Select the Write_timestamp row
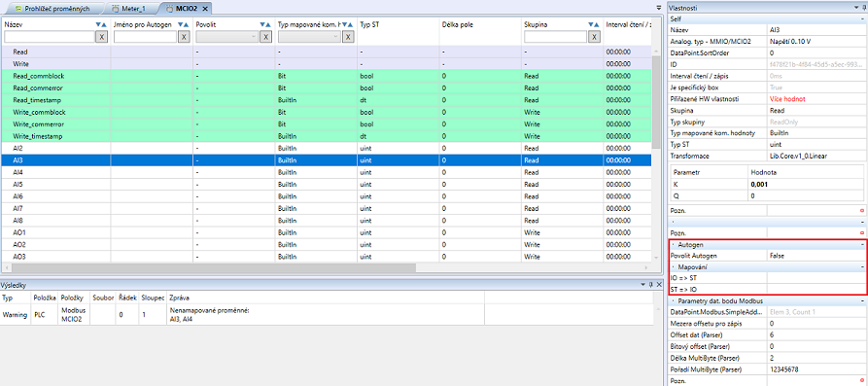Screen dimensions: 868x386 point(327,136)
